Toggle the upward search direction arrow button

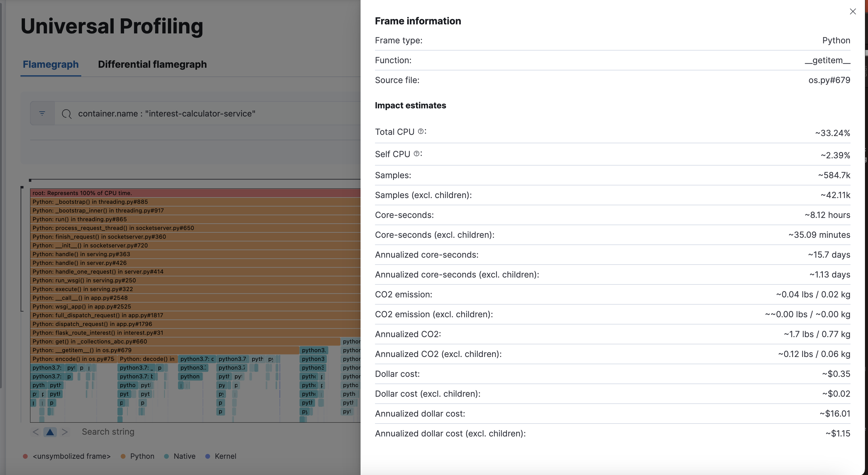pyautogui.click(x=50, y=432)
